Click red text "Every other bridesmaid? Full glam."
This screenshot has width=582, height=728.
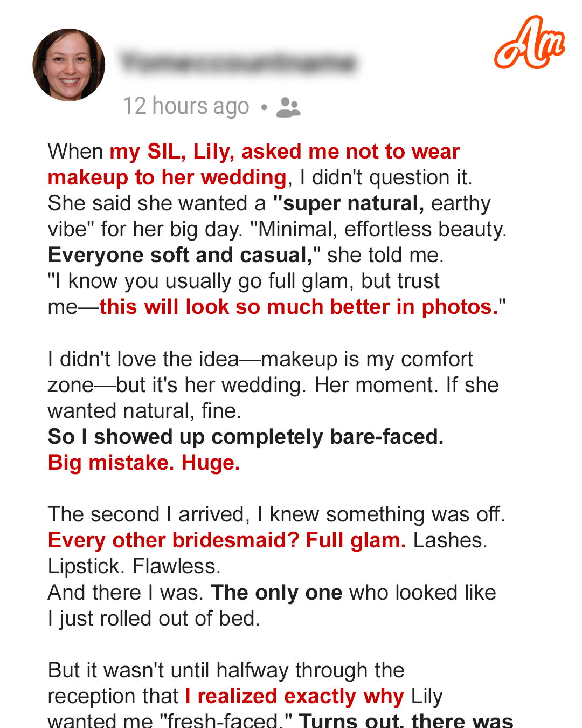(x=227, y=540)
